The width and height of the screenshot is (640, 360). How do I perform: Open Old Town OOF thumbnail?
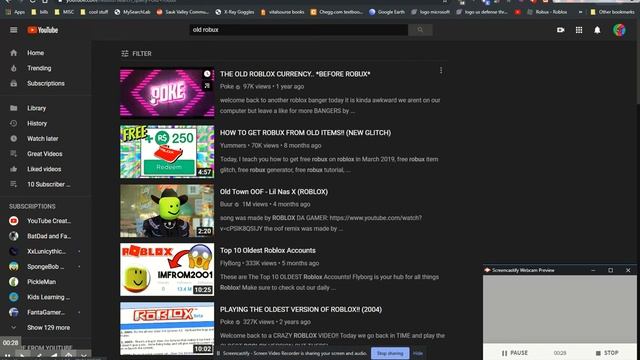[x=167, y=211]
